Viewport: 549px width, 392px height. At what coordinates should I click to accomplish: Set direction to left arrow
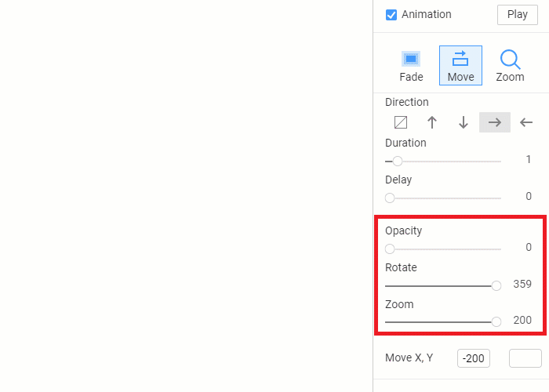point(526,122)
